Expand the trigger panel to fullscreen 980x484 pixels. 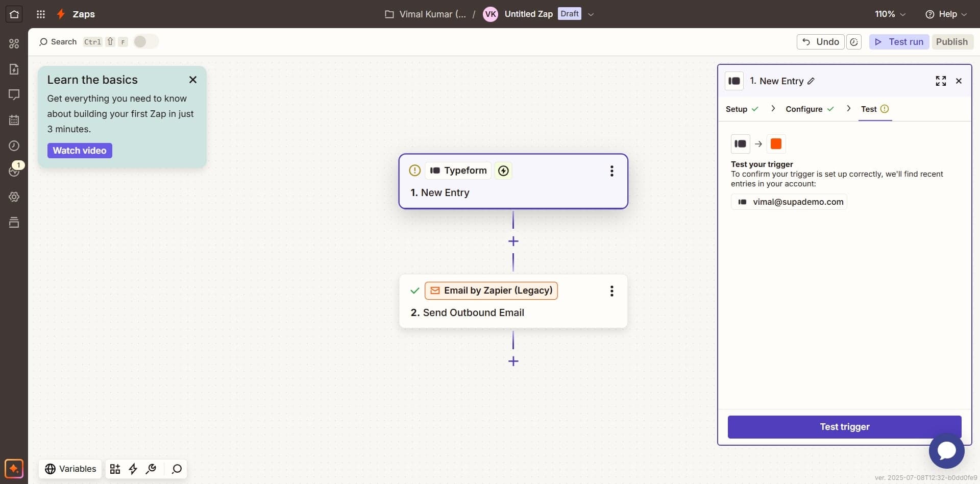coord(941,81)
